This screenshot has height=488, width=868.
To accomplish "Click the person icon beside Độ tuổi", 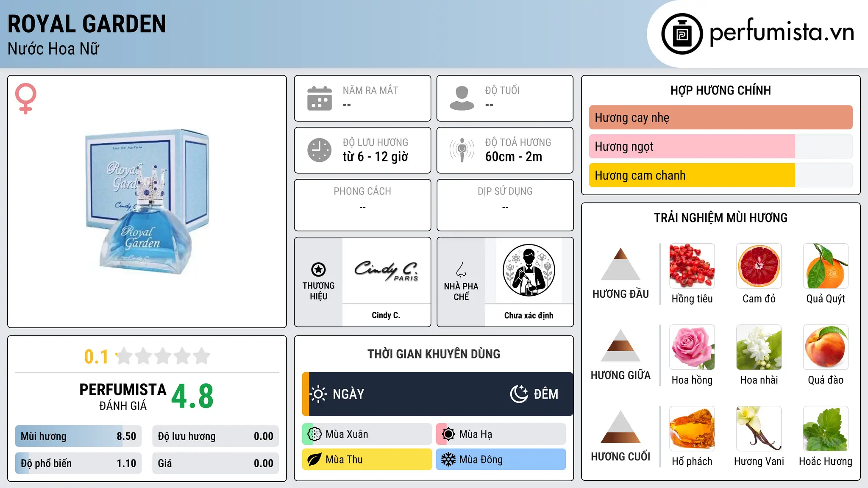I will click(462, 98).
